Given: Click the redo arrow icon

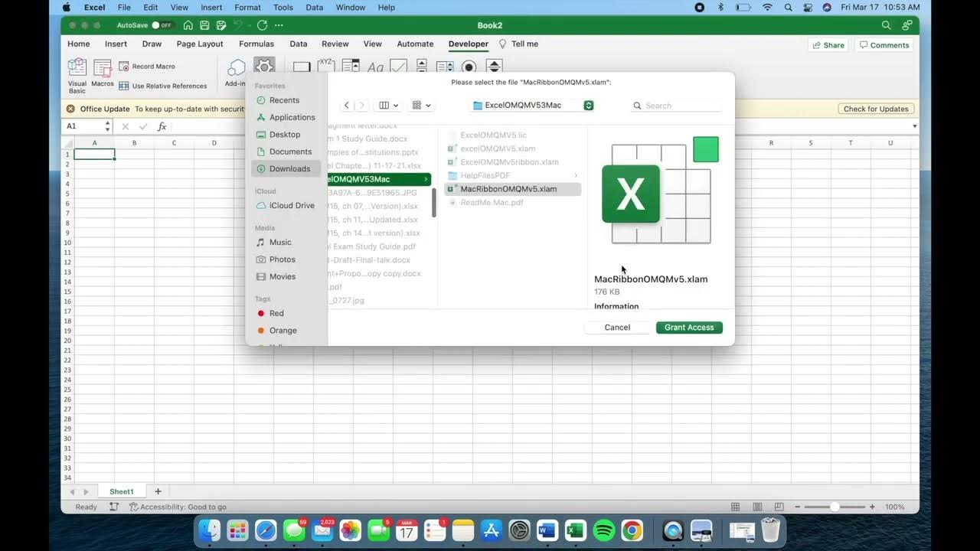Looking at the screenshot, I should click(x=263, y=25).
